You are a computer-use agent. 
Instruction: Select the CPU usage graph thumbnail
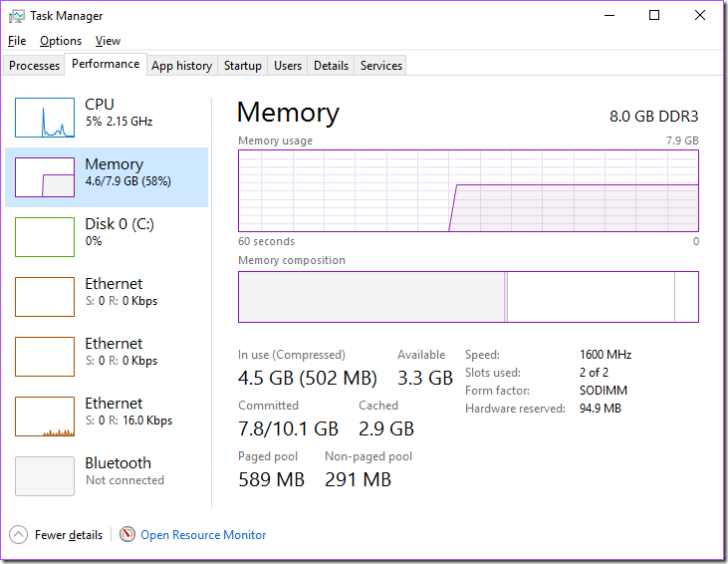pos(45,118)
